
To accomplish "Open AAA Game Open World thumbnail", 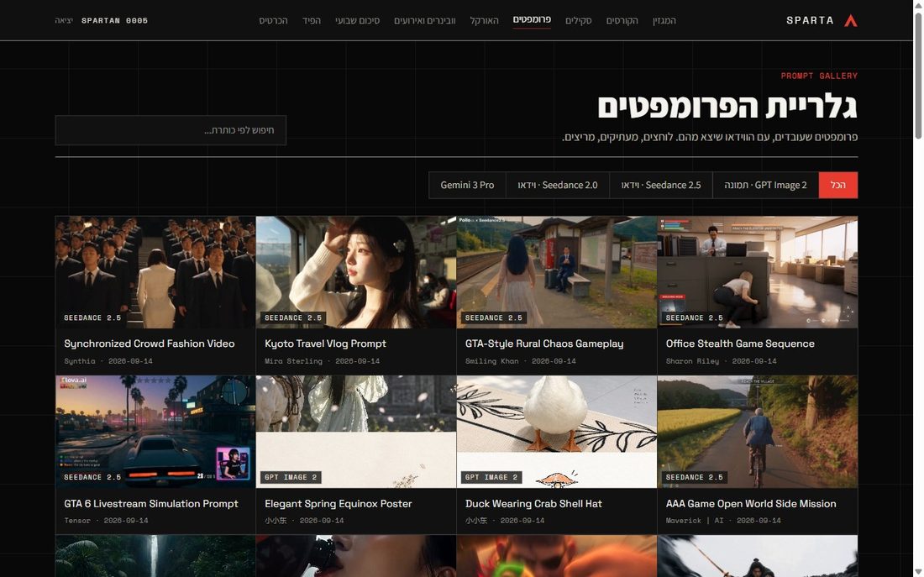I will (757, 432).
